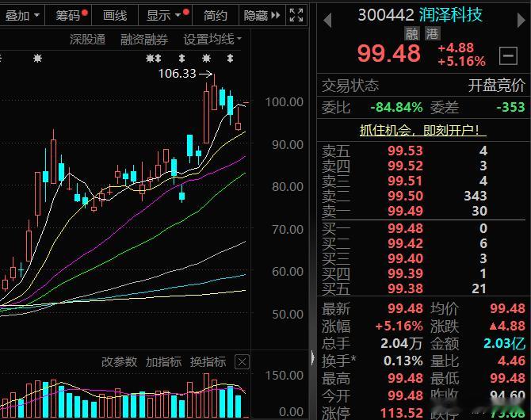Click 隐藏 to hide the side panel
Image resolution: width=531 pixels, height=420 pixels.
262,15
